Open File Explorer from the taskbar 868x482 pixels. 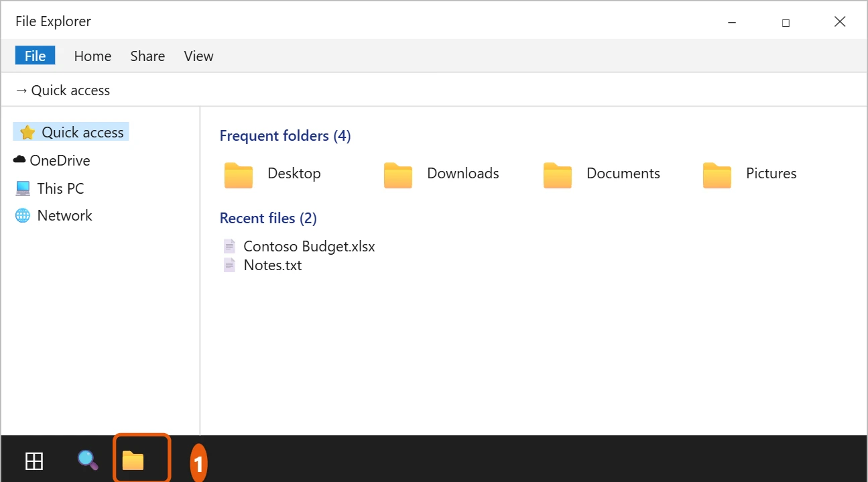[133, 461]
